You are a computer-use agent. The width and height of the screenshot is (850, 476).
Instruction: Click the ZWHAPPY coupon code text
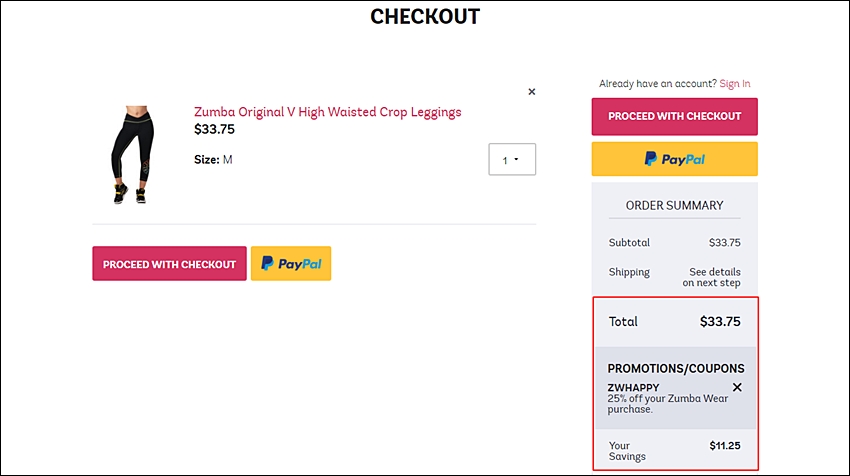633,388
